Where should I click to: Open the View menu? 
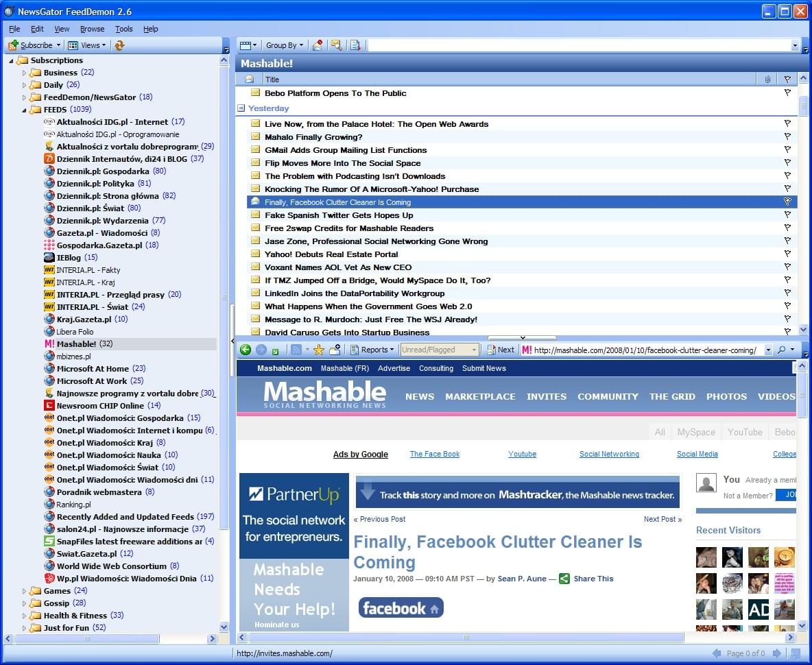pyautogui.click(x=62, y=29)
